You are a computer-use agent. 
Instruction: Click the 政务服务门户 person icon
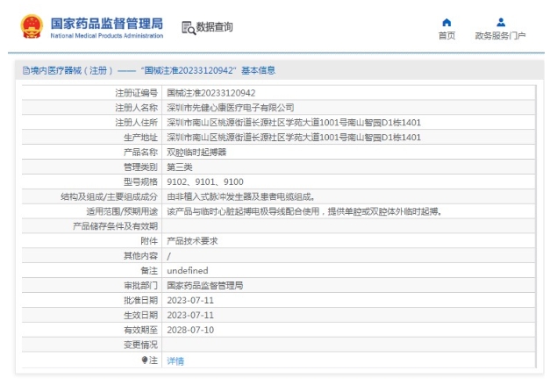[500, 23]
